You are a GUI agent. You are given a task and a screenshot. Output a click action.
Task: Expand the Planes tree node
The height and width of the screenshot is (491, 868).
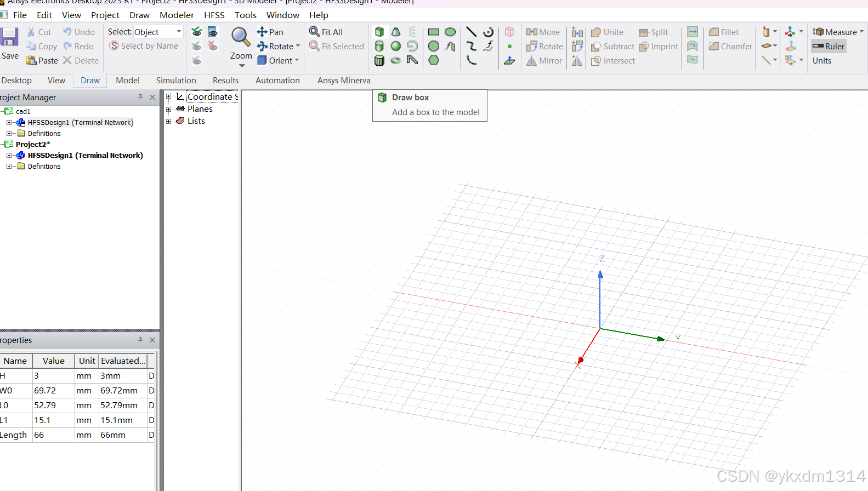169,109
